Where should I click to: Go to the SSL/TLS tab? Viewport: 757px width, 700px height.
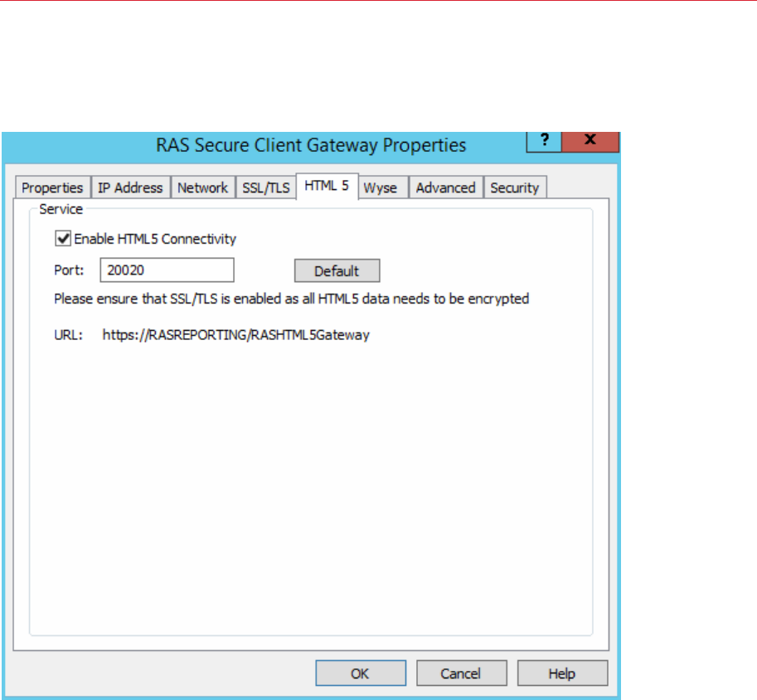point(266,187)
